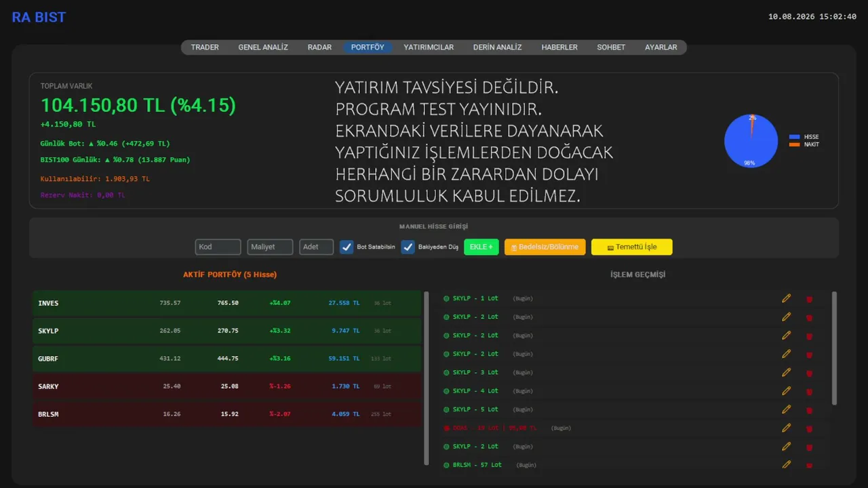Click the BIST100 Günlük line
This screenshot has height=488, width=868.
coord(115,160)
